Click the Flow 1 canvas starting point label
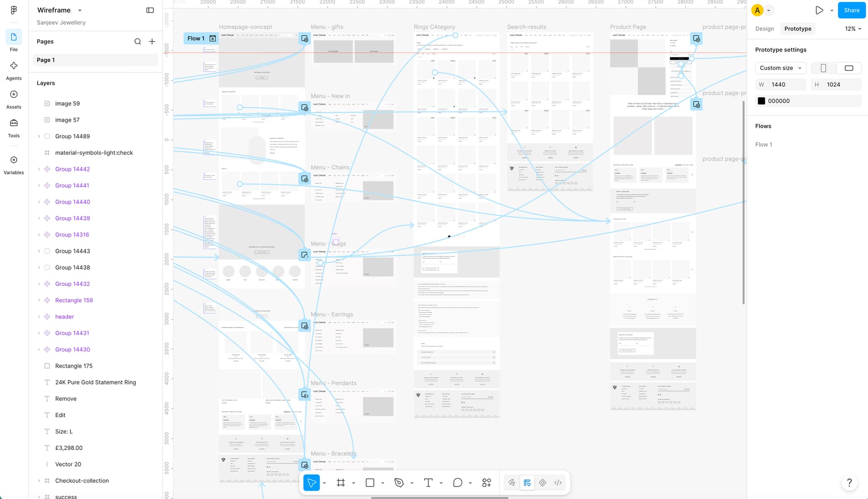 (196, 38)
